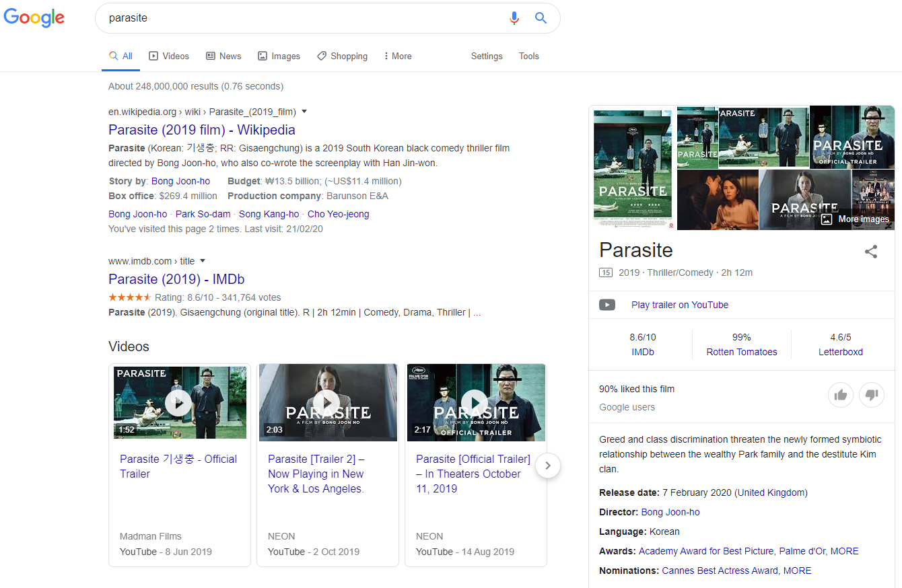Viewport: 902px width, 588px height.
Task: Open United Kingdom release date link
Action: [773, 492]
